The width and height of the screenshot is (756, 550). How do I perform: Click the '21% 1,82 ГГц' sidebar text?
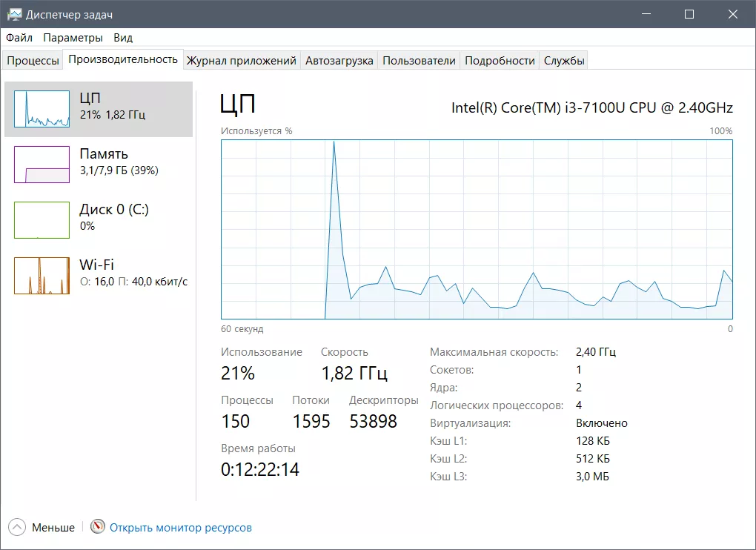pyautogui.click(x=113, y=115)
